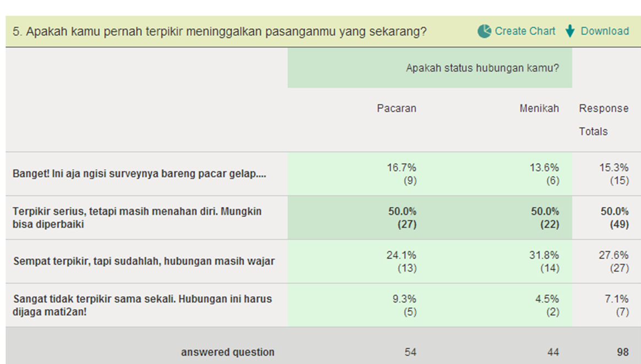Select the 24.1% (13) Pacaran cell

(401, 261)
